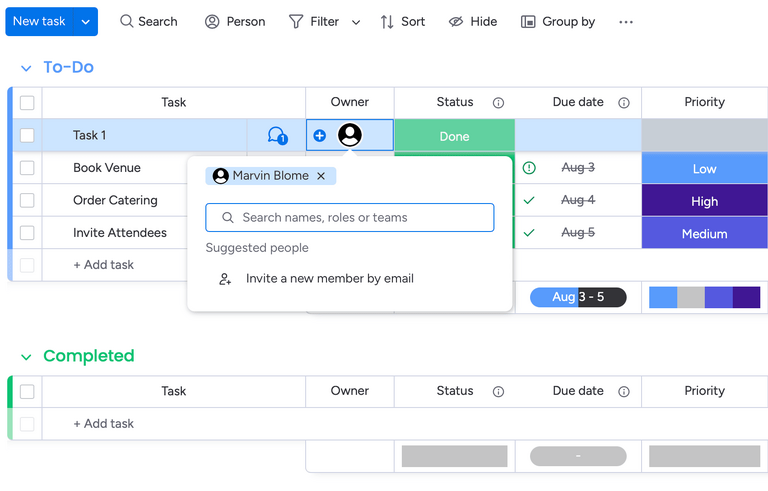This screenshot has height=491, width=768.
Task: Remove Marvin Blome with the x icon
Action: point(321,176)
